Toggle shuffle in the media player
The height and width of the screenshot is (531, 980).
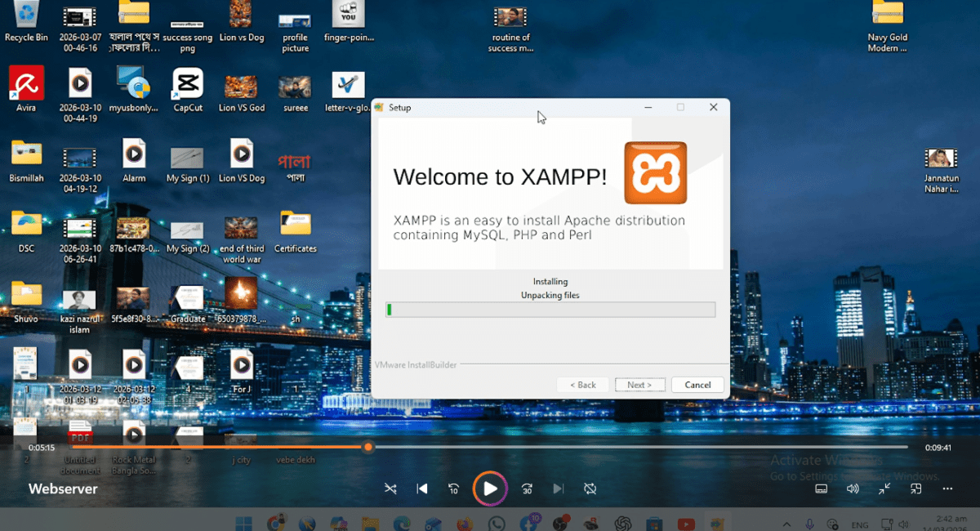click(x=390, y=489)
